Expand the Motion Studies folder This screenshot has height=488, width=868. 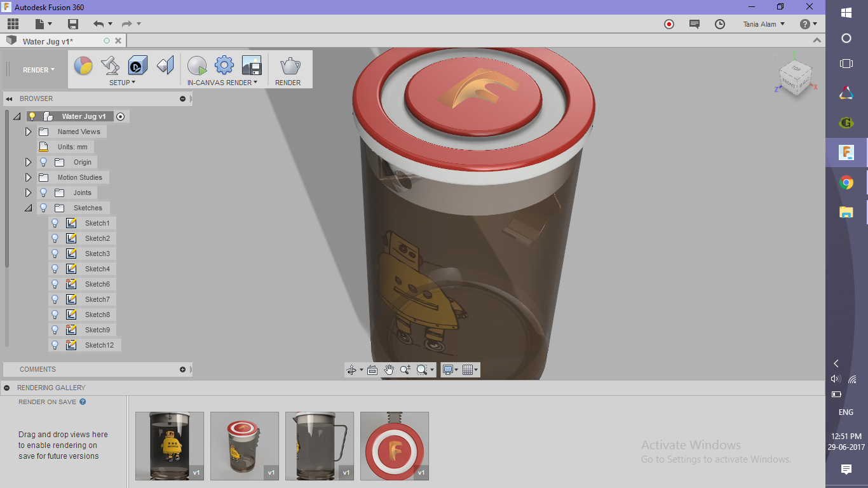coord(28,177)
